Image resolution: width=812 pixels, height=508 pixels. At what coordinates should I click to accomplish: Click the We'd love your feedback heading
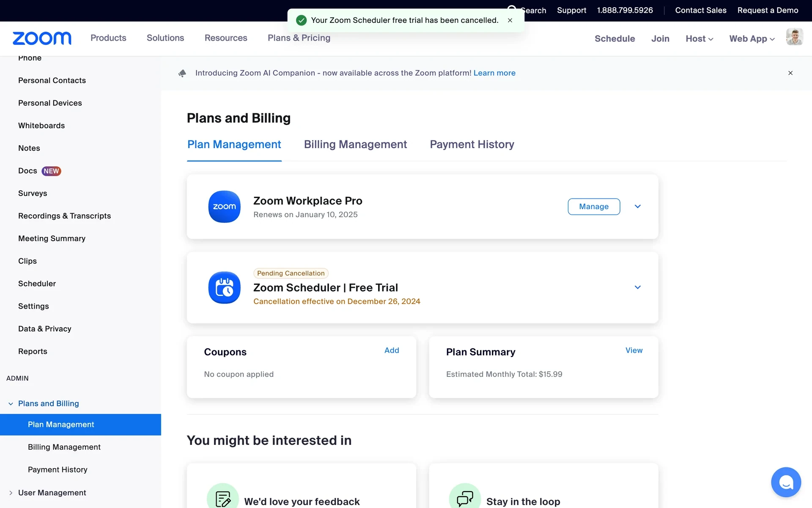tap(302, 502)
